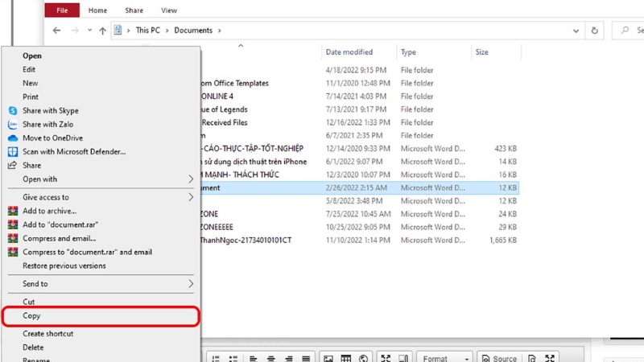Screen dimensions: 644x362
Task: Switch to the View ribbon tab
Action: 169,10
